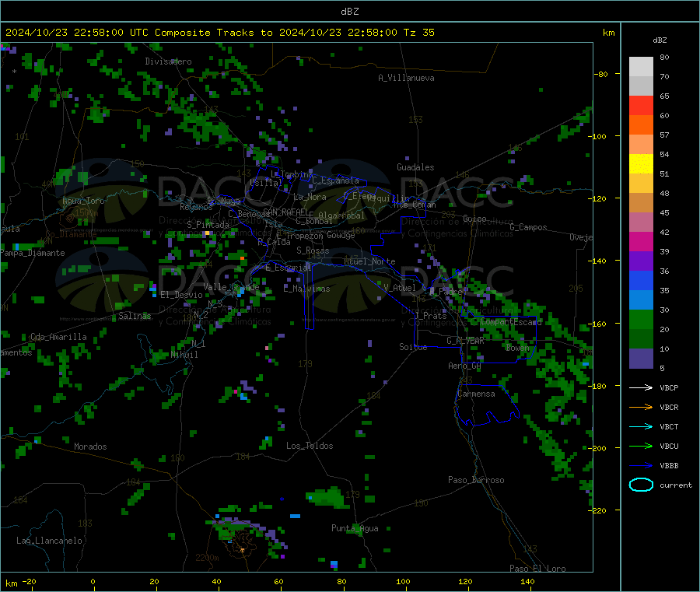Viewport: 700px width, 592px height.
Task: Click the 'Guico' location label
Action: pyautogui.click(x=474, y=219)
